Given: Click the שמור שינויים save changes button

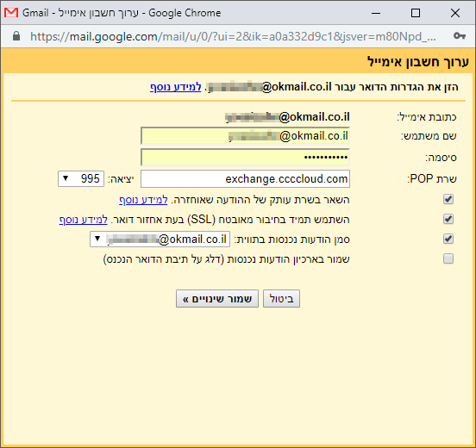Looking at the screenshot, I should coord(217,299).
